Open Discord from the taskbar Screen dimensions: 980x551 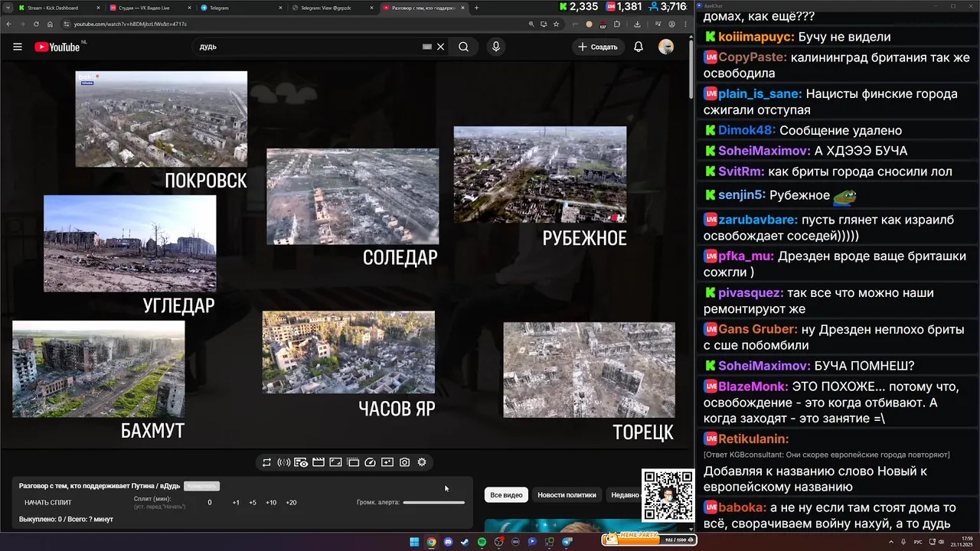[448, 542]
